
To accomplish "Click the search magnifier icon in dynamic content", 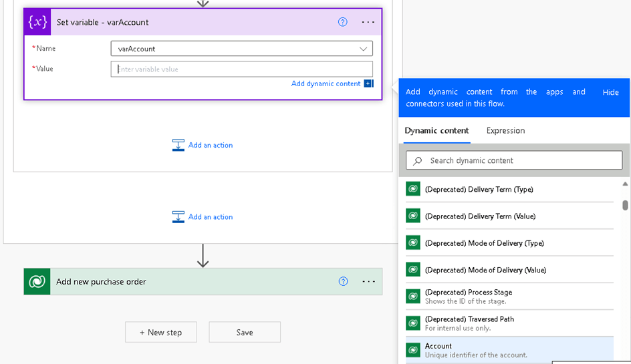I will [418, 160].
